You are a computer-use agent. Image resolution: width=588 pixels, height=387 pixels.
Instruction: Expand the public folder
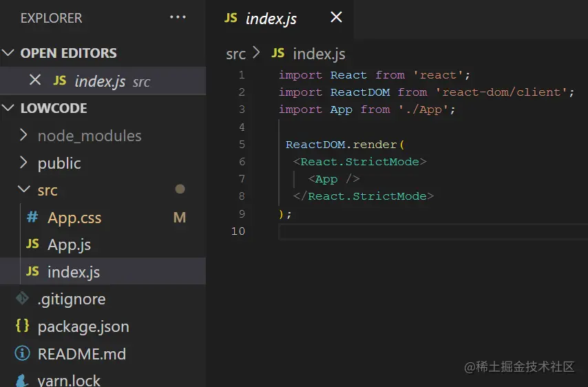[x=23, y=163]
